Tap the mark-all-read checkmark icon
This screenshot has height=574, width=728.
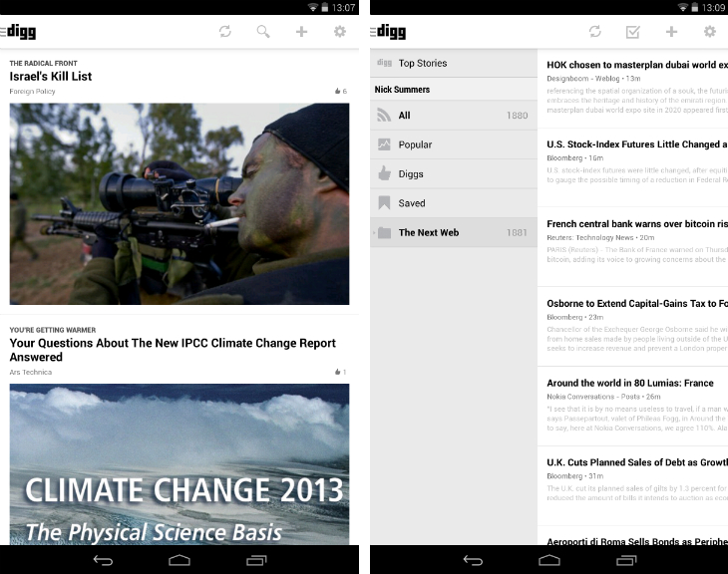[x=633, y=32]
